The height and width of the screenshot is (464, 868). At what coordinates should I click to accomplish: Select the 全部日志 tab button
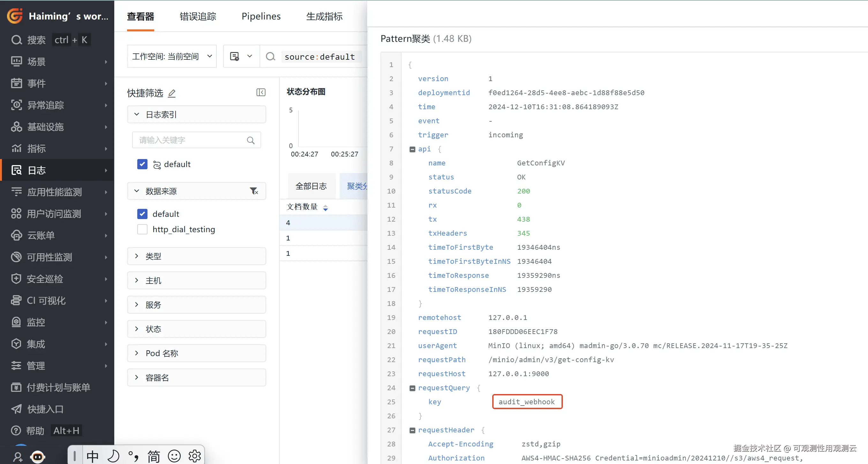coord(311,186)
